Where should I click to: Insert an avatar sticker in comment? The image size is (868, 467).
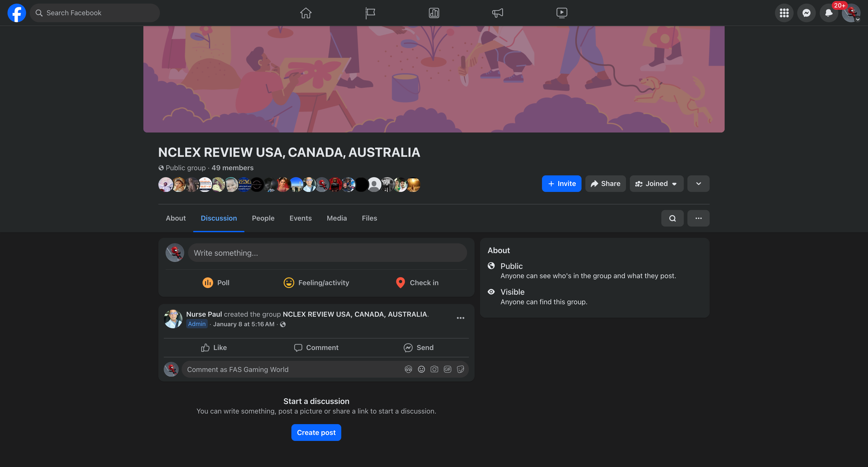click(x=408, y=369)
